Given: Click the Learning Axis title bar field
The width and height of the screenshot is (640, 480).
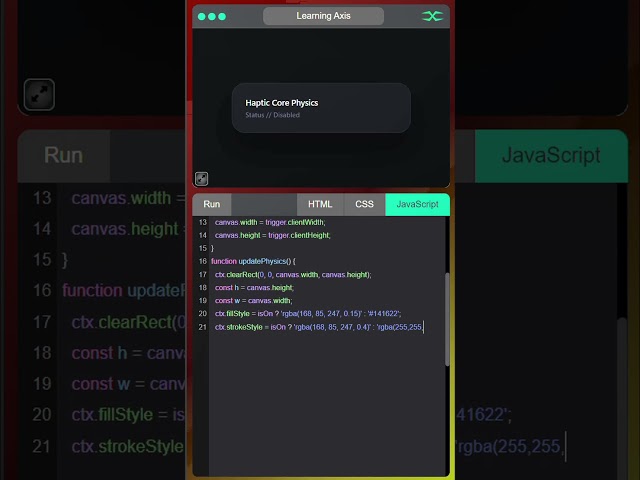Looking at the screenshot, I should pos(323,16).
